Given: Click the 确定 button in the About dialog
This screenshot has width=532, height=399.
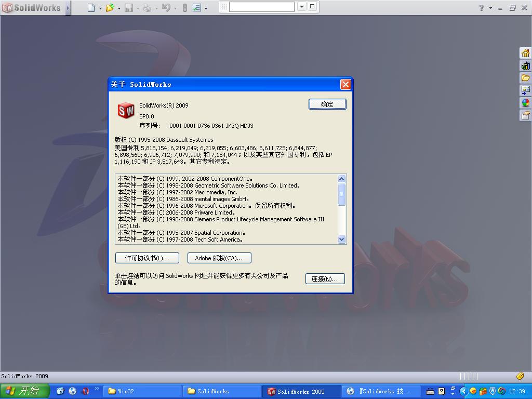Looking at the screenshot, I should click(327, 104).
